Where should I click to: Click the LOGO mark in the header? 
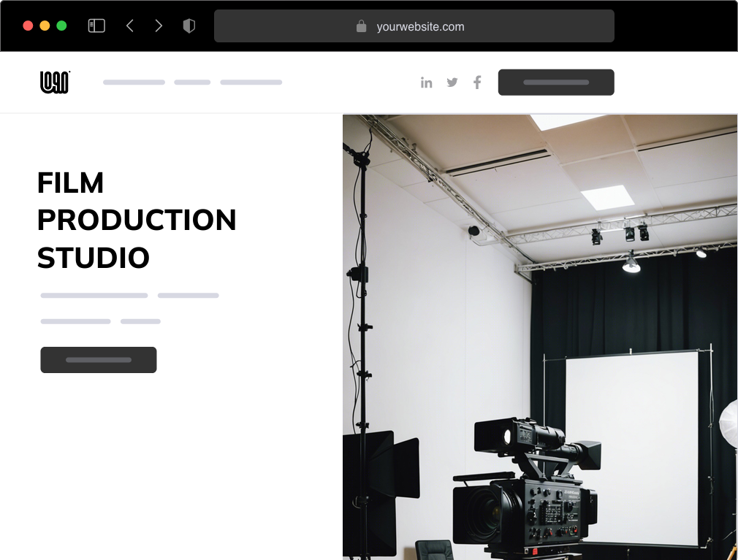coord(54,82)
